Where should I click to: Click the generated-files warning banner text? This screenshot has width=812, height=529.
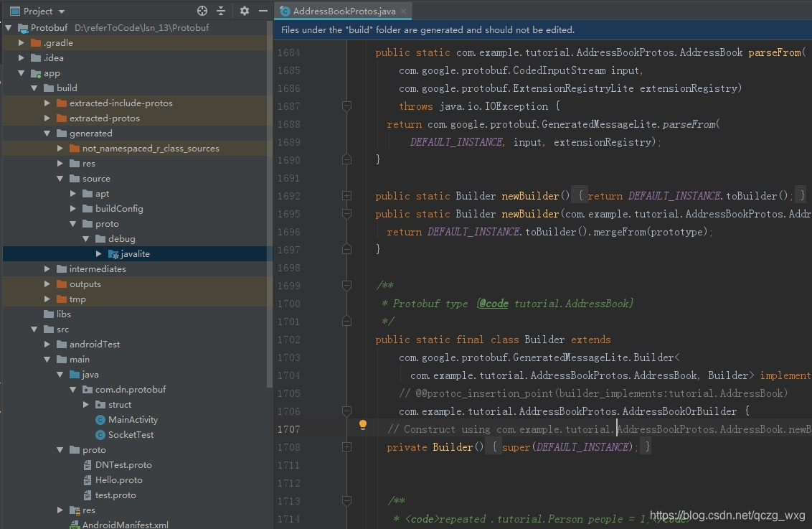click(x=428, y=30)
